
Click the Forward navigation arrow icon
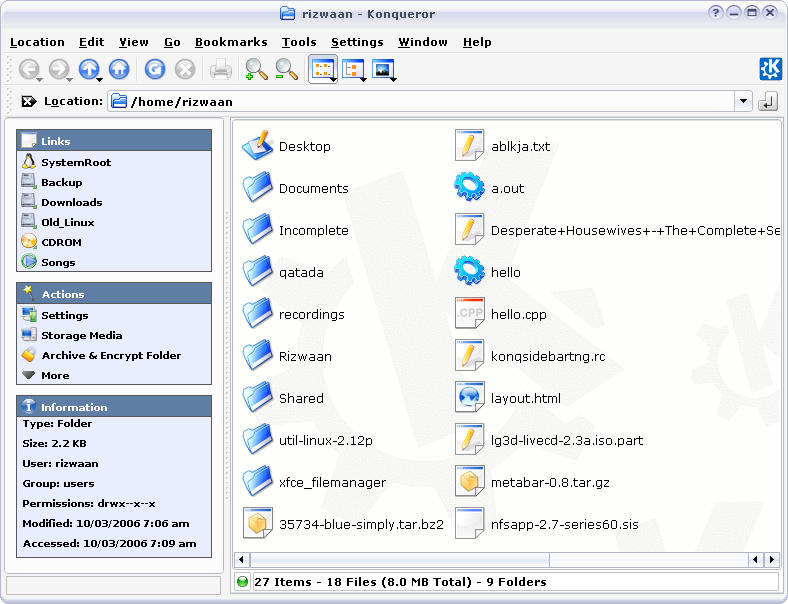tap(59, 69)
